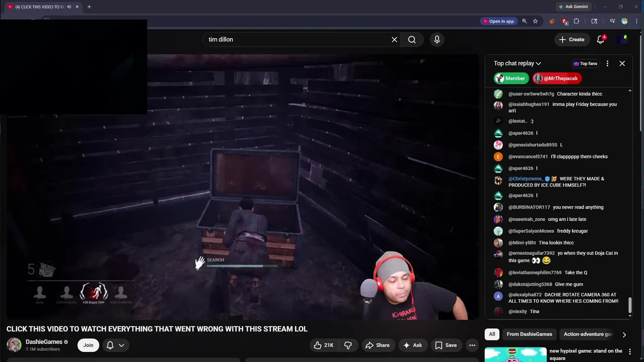Image resolution: width=644 pixels, height=362 pixels.
Task: Open the more actions menu under the video
Action: 472,345
